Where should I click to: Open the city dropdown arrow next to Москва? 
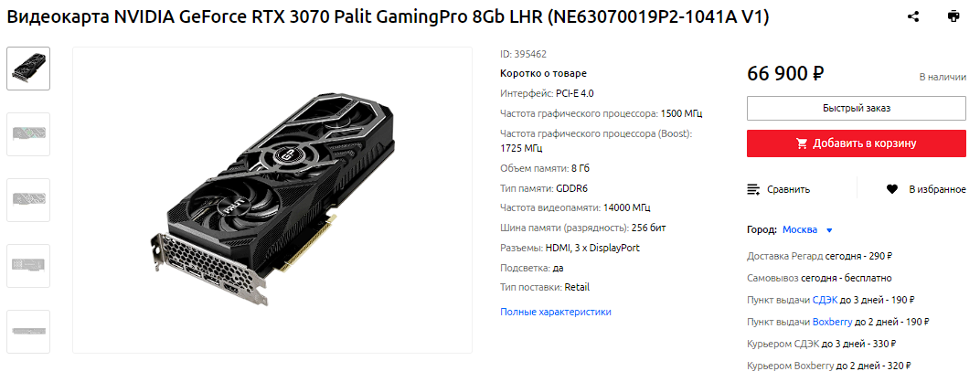pyautogui.click(x=829, y=230)
